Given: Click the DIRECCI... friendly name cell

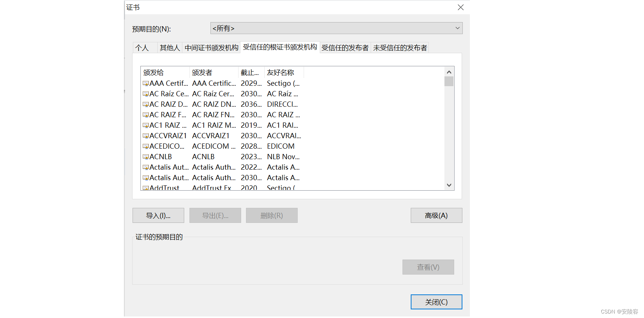Looking at the screenshot, I should click(x=282, y=104).
